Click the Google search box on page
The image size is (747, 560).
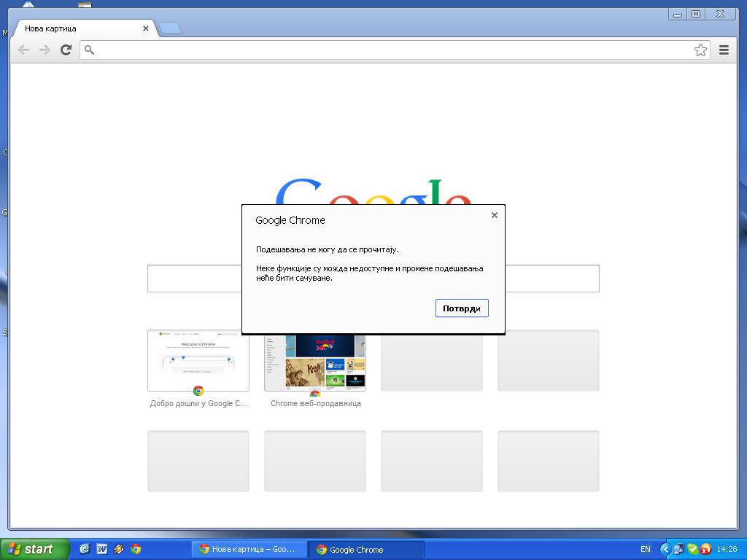[373, 279]
